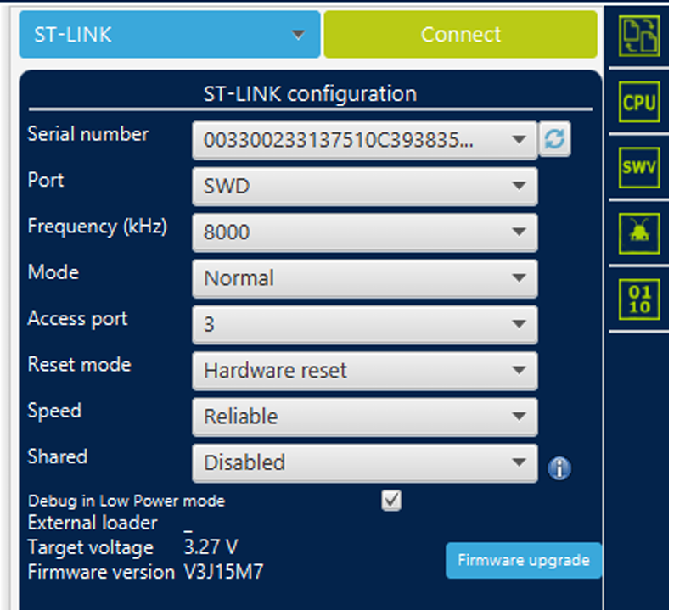Expand the Serial number dropdown
This screenshot has width=674, height=616.
365,141
